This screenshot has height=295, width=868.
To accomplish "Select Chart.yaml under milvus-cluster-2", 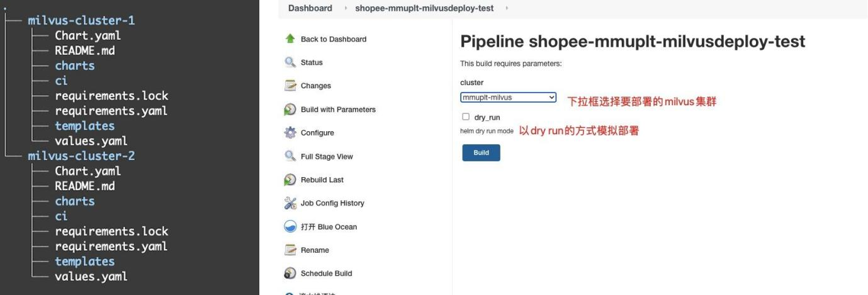I will click(x=87, y=171).
